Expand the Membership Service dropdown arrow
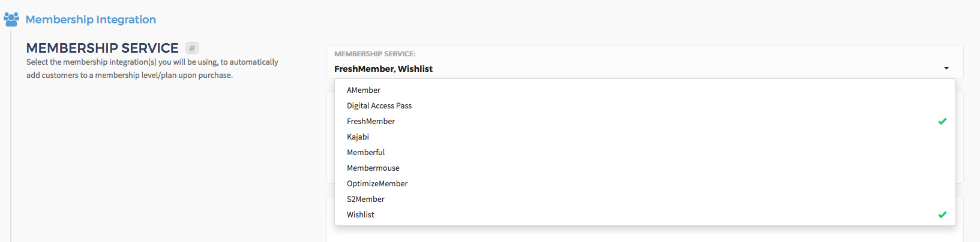Viewport: 980px width, 242px height. (946, 68)
